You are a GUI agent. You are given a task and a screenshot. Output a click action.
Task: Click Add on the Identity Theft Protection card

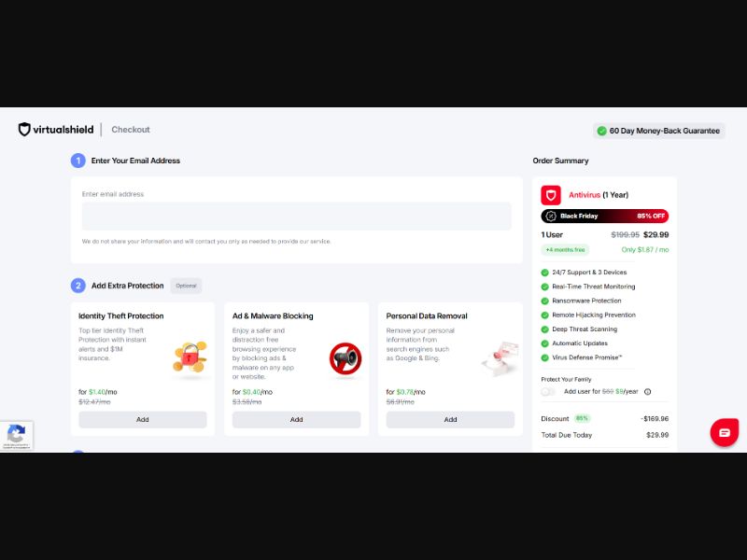coord(143,419)
